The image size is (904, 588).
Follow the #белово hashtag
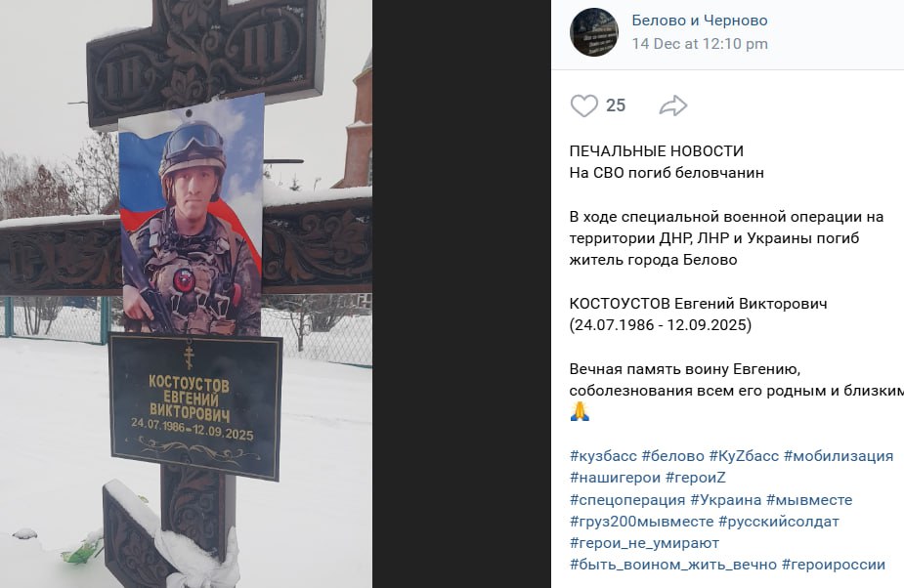pyautogui.click(x=672, y=456)
